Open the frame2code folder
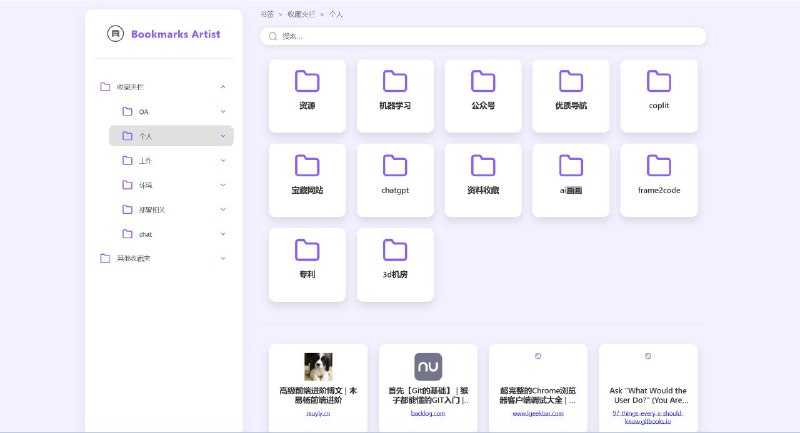Screen dimensions: 800x433 658,180
